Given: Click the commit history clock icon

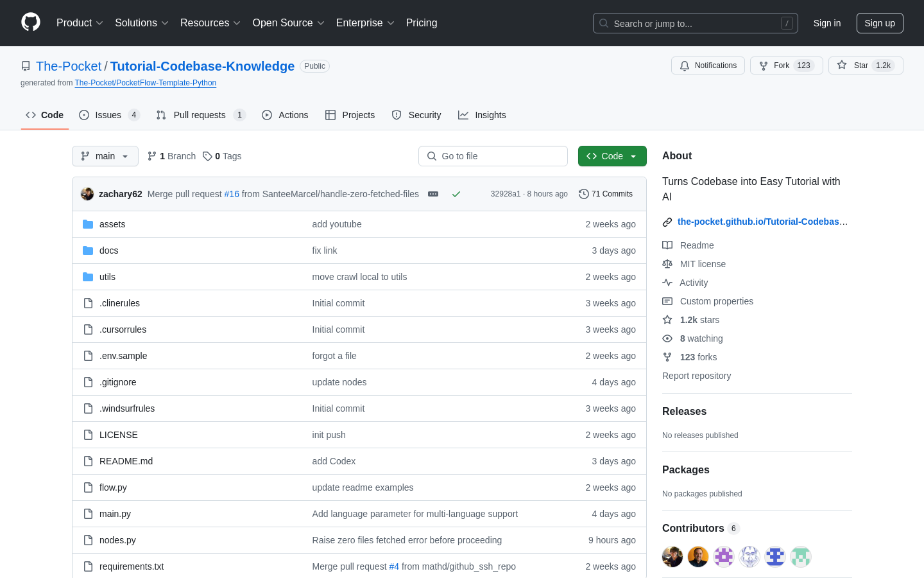Looking at the screenshot, I should click(583, 194).
